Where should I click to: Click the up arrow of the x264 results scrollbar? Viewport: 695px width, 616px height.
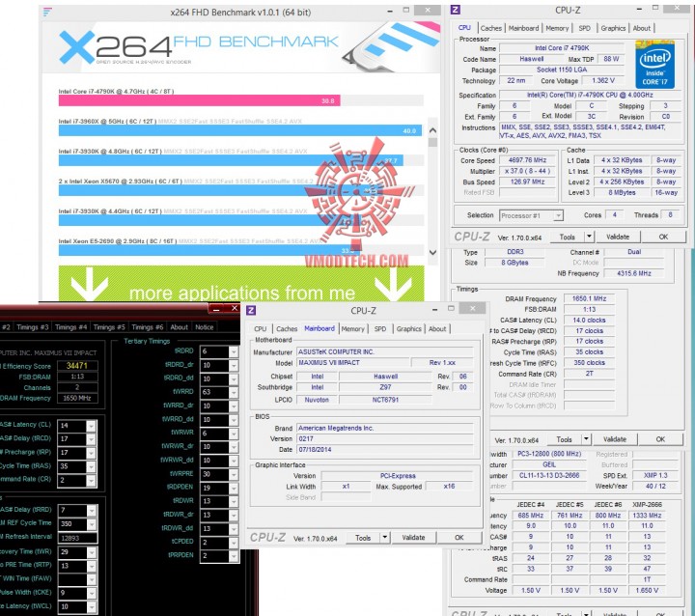(x=433, y=130)
